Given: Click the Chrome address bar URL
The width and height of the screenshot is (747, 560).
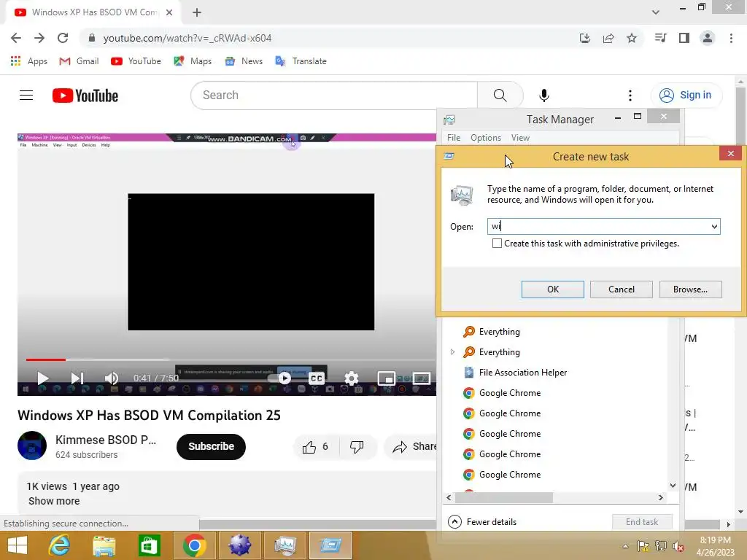Looking at the screenshot, I should coord(187,38).
